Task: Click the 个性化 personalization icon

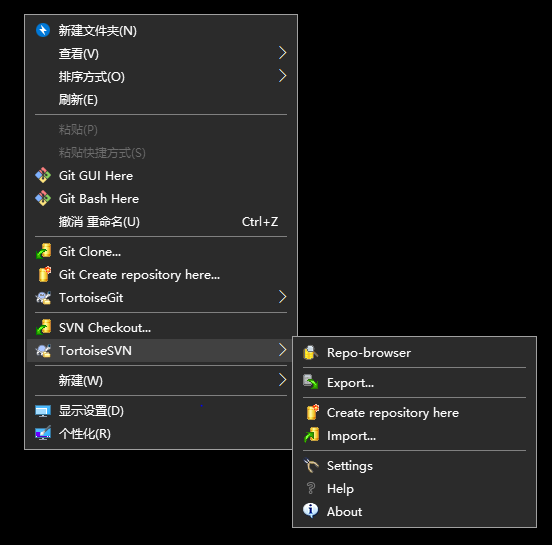Action: (x=43, y=433)
